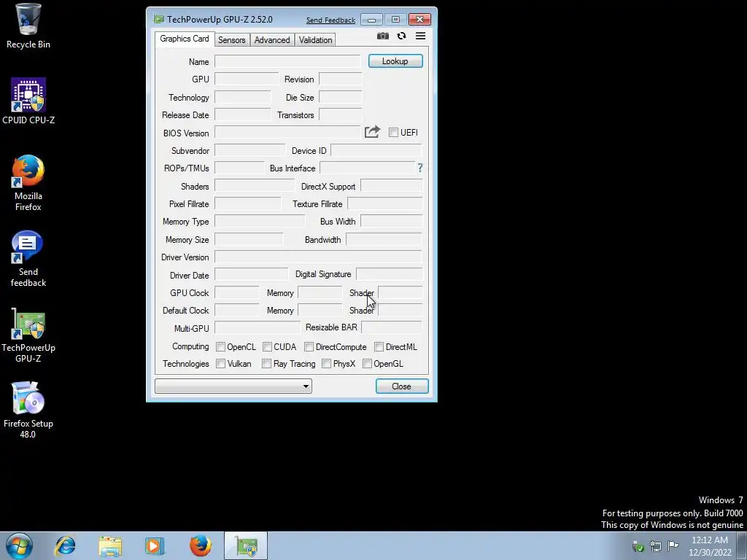Open Recycle Bin desktop icon

(x=28, y=26)
